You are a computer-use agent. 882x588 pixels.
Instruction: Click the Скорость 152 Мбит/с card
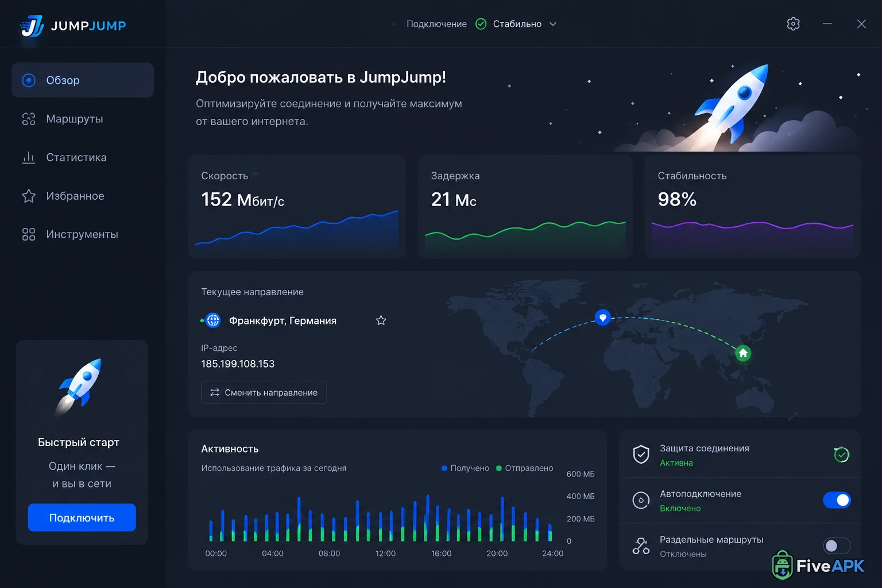point(297,207)
